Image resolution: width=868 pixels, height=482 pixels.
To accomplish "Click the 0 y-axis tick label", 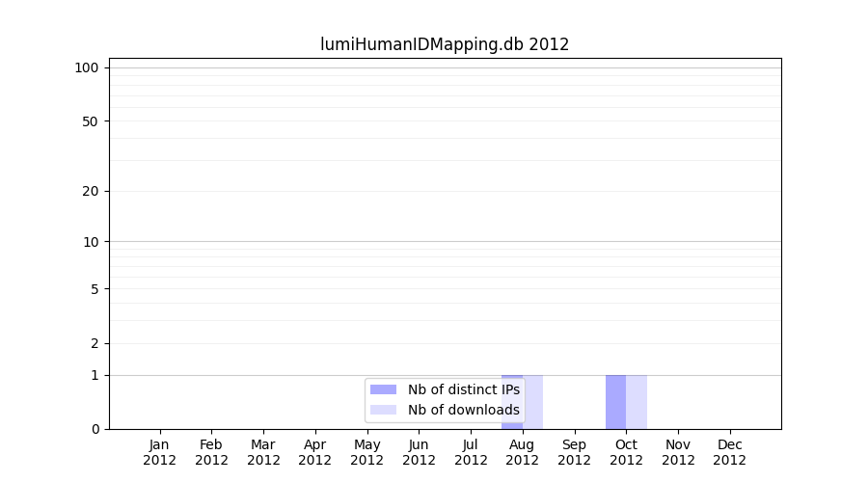I will 95,429.
